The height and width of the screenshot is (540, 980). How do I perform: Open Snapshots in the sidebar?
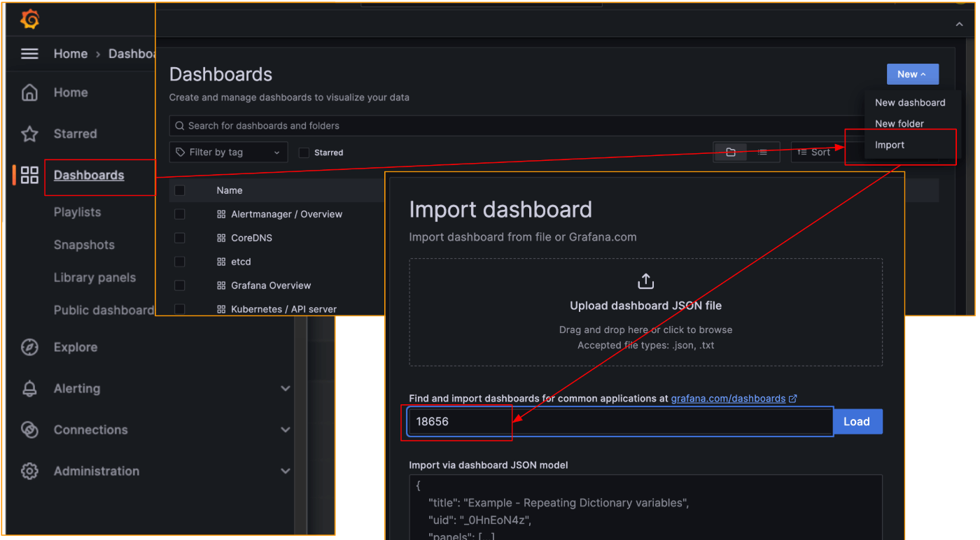pos(84,245)
